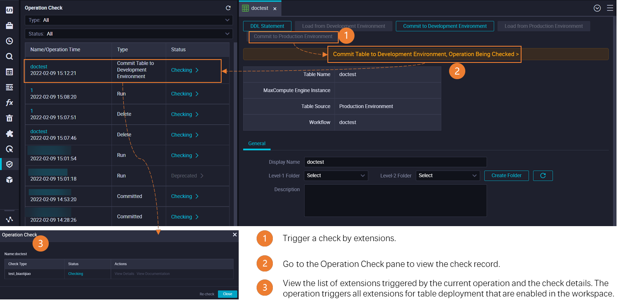Expand Checking status for 15:07:51 Delete row
This screenshot has height=304, width=644.
[x=185, y=115]
